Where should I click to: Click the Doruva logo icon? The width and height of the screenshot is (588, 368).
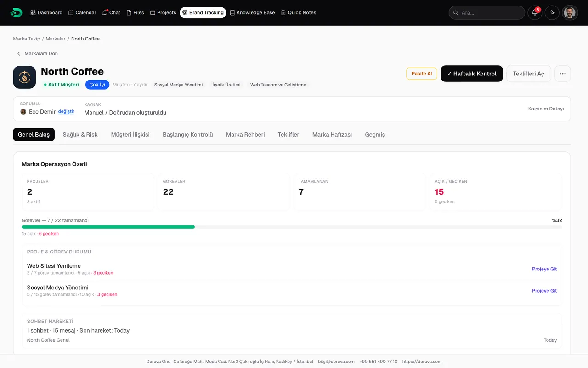click(x=16, y=13)
